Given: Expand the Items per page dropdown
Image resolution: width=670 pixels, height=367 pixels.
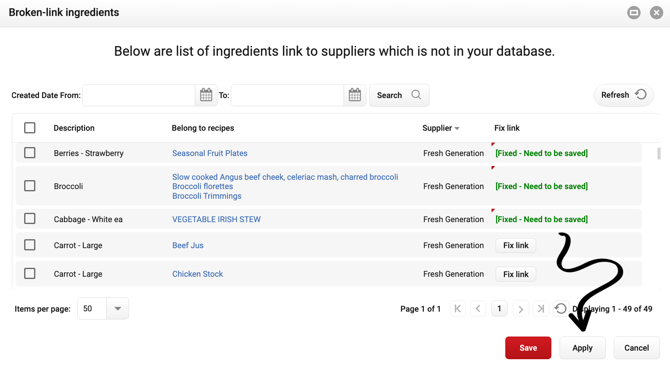Looking at the screenshot, I should [118, 308].
